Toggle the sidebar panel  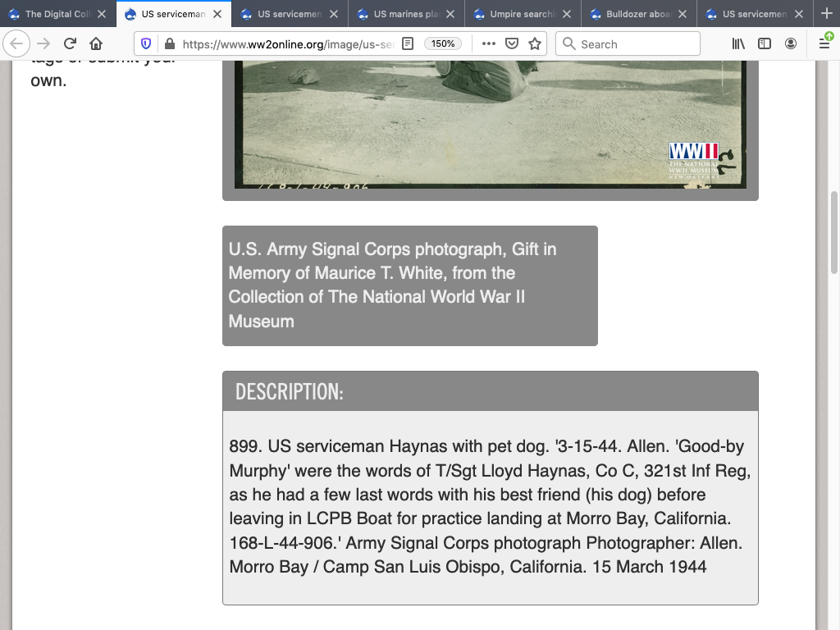pyautogui.click(x=765, y=44)
